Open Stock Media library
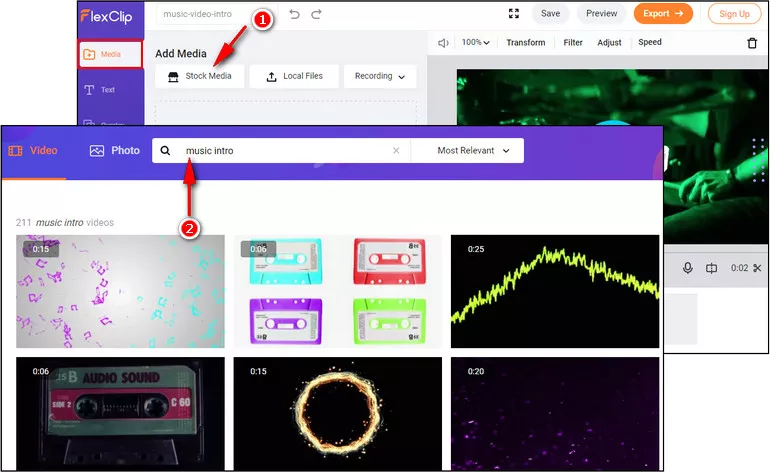This screenshot has height=473, width=770. click(200, 76)
